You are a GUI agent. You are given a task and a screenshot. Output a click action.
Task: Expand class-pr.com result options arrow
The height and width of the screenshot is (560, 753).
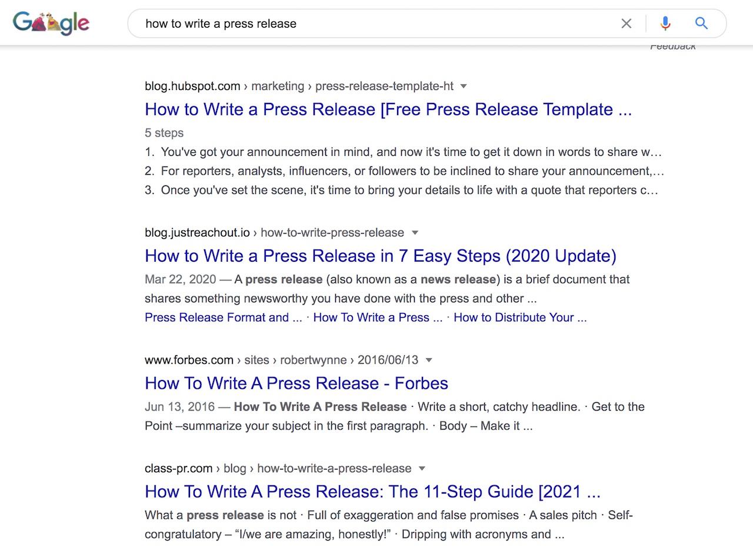(x=421, y=468)
